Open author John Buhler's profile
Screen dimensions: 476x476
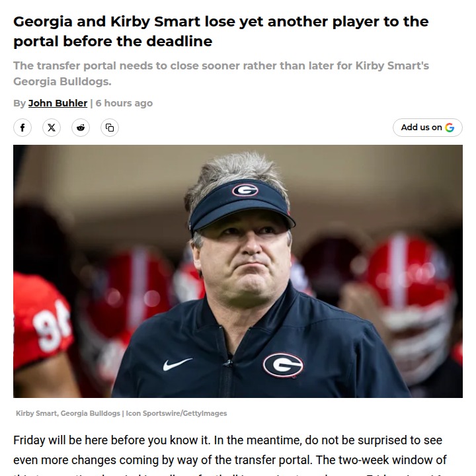(x=58, y=103)
